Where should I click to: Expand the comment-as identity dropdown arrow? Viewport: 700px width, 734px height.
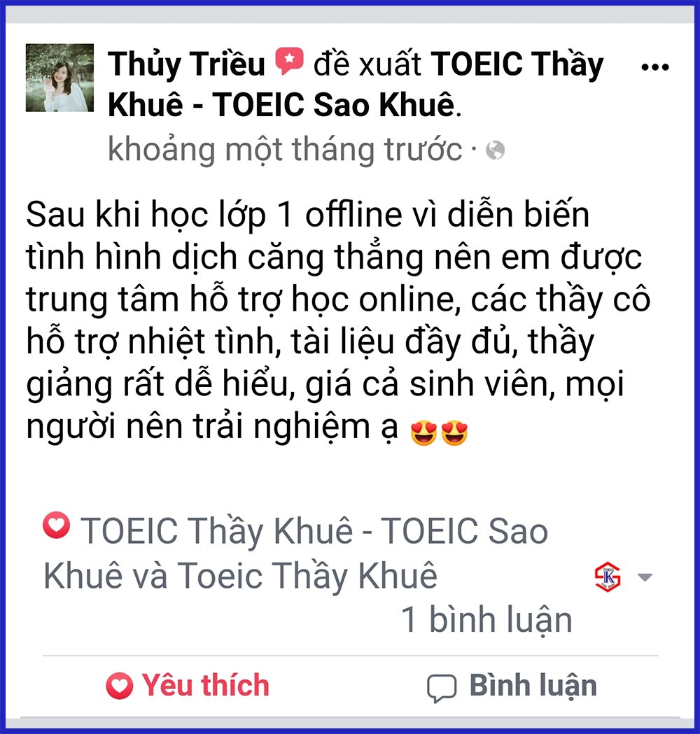click(645, 577)
